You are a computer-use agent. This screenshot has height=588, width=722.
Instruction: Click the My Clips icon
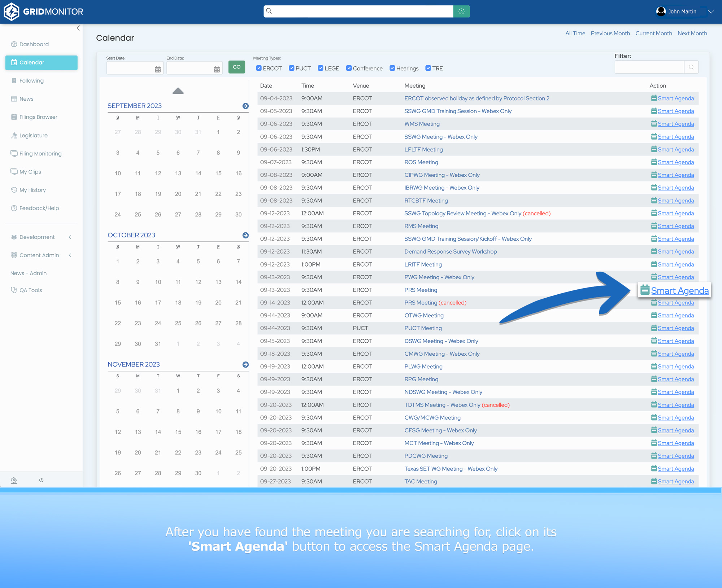[14, 172]
